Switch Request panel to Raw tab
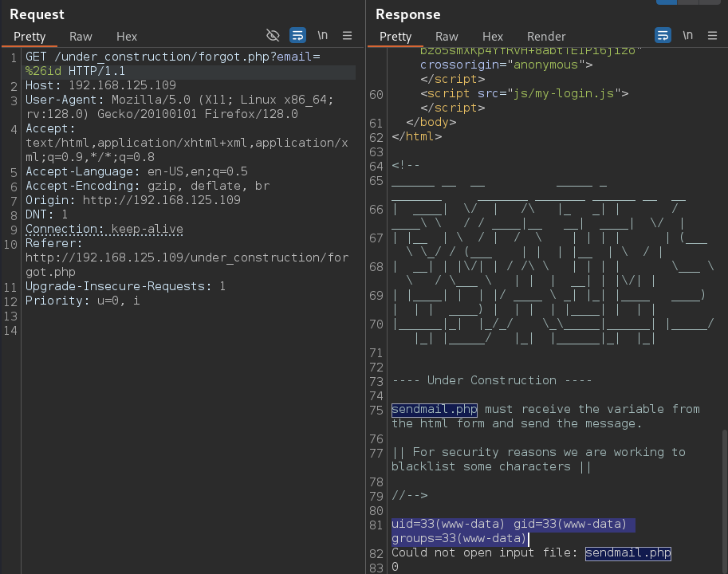The image size is (728, 574). pos(81,36)
